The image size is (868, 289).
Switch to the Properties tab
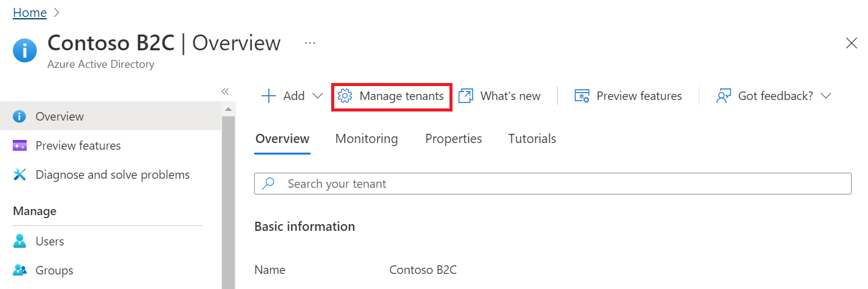tap(453, 139)
